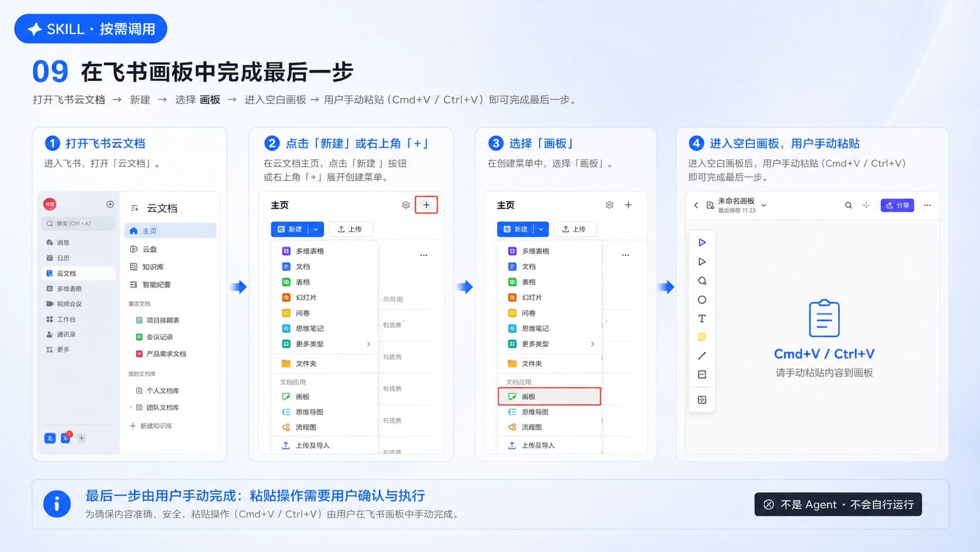Select the yellow sticky note tool
980x552 pixels.
[x=702, y=337]
